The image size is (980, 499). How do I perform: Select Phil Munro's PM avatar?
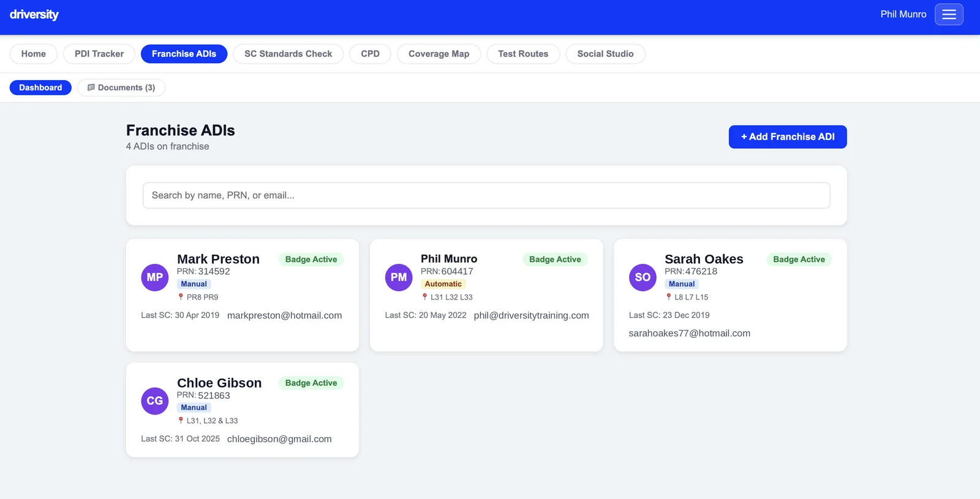click(x=399, y=277)
